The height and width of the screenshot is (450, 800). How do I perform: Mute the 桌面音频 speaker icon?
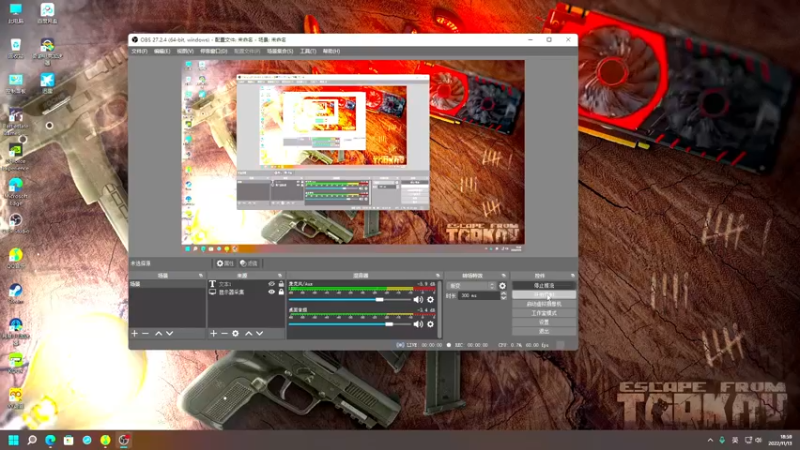pos(418,324)
